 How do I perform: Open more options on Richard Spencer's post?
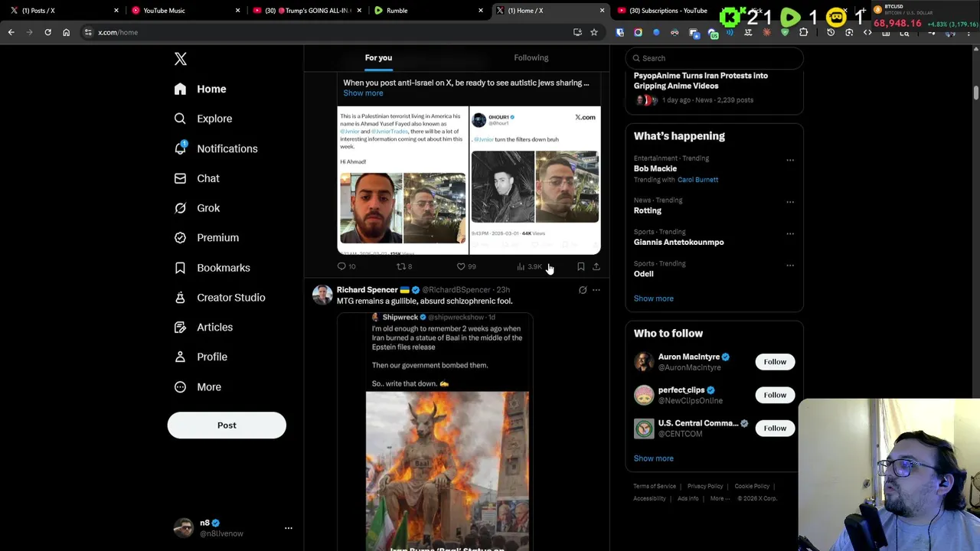click(596, 290)
